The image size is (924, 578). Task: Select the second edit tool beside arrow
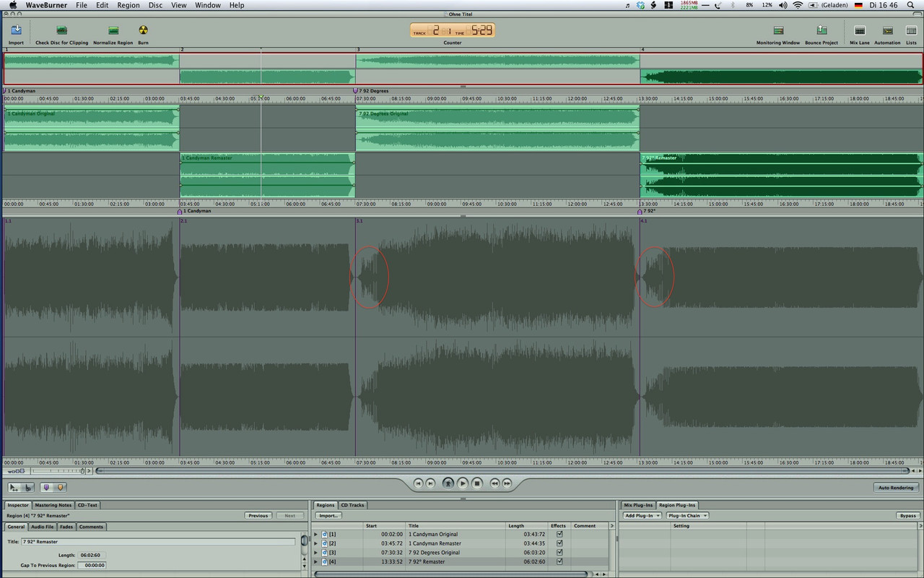coord(27,488)
